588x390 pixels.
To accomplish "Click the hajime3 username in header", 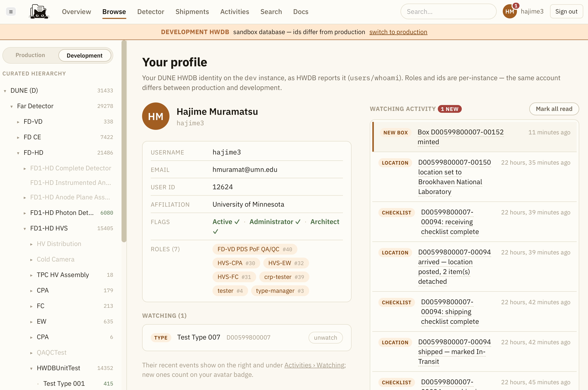I will pos(532,11).
